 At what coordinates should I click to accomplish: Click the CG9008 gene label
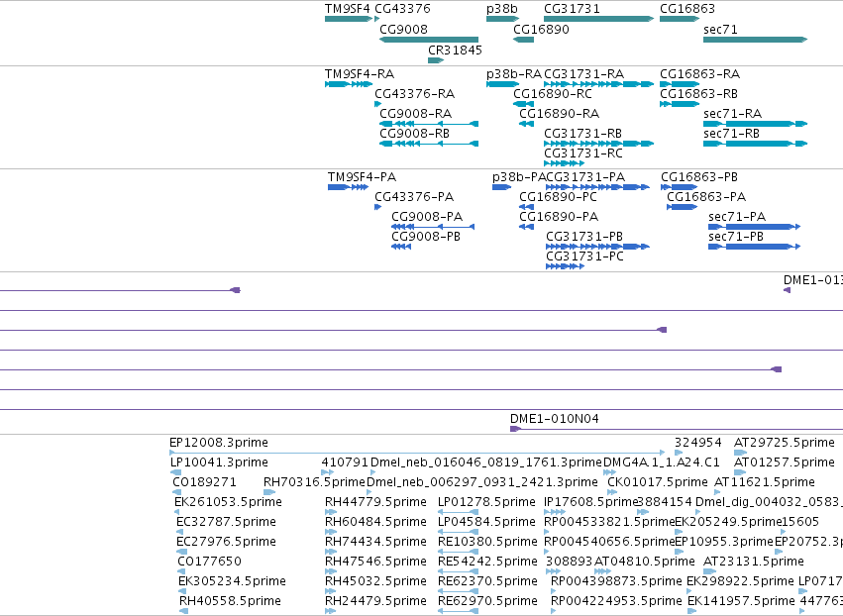click(x=404, y=29)
